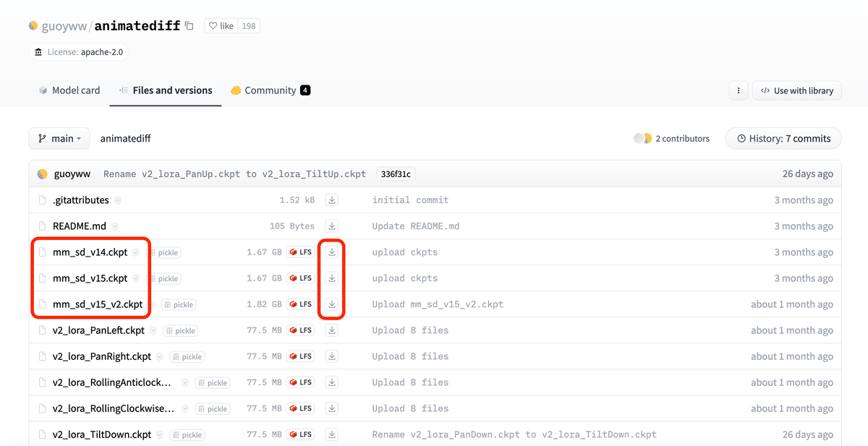Open mm_sd_v15.ckpt file page
The height and width of the screenshot is (446, 868).
[90, 278]
